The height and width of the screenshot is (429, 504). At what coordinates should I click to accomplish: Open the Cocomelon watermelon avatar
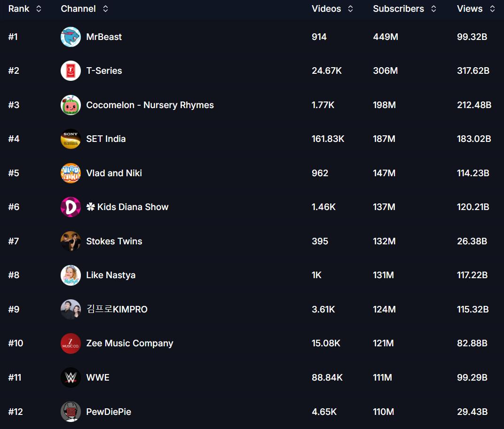[71, 105]
